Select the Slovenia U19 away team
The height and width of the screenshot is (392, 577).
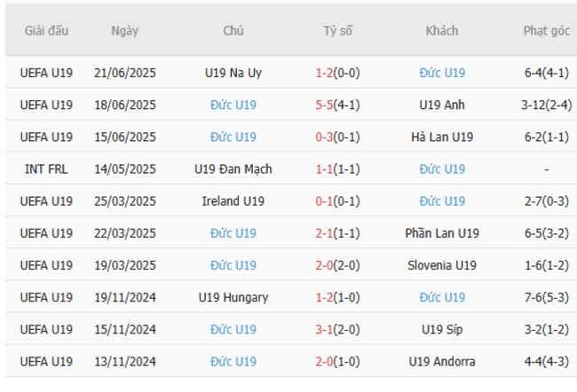pyautogui.click(x=442, y=264)
